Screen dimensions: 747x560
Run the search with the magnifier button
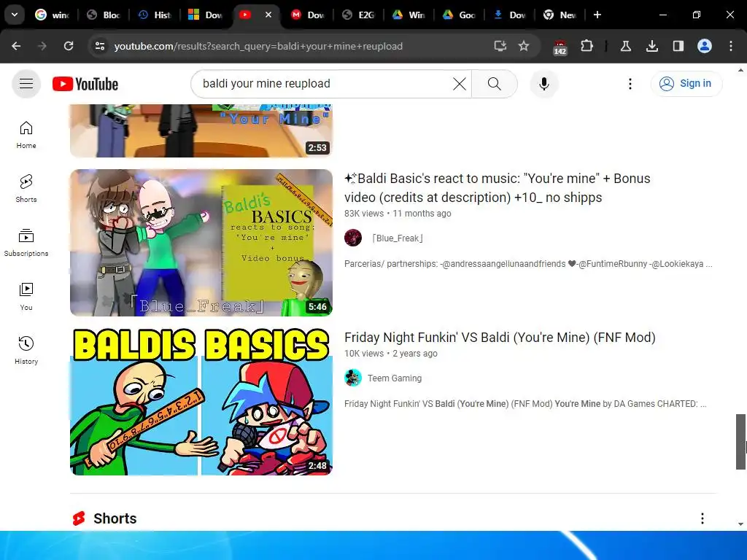495,84
